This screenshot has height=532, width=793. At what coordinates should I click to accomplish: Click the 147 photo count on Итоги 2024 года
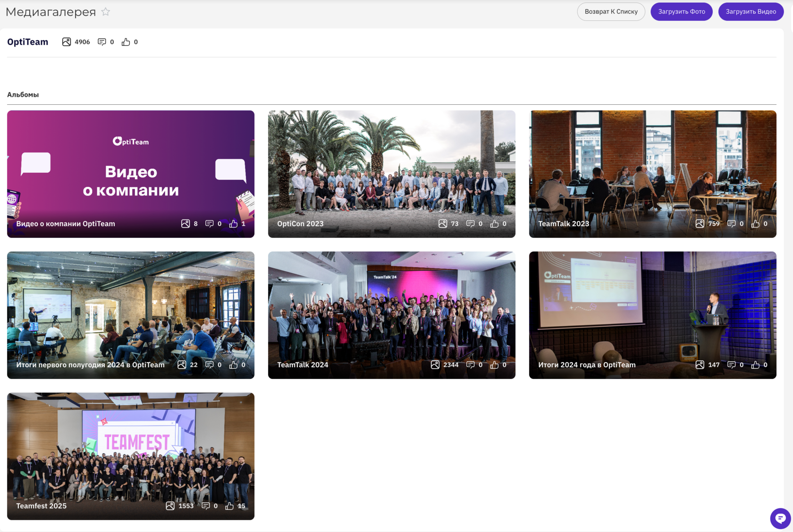tap(714, 365)
